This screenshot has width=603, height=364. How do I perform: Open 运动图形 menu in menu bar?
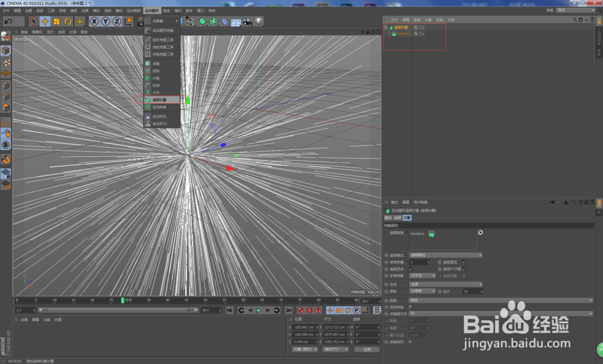(x=152, y=10)
